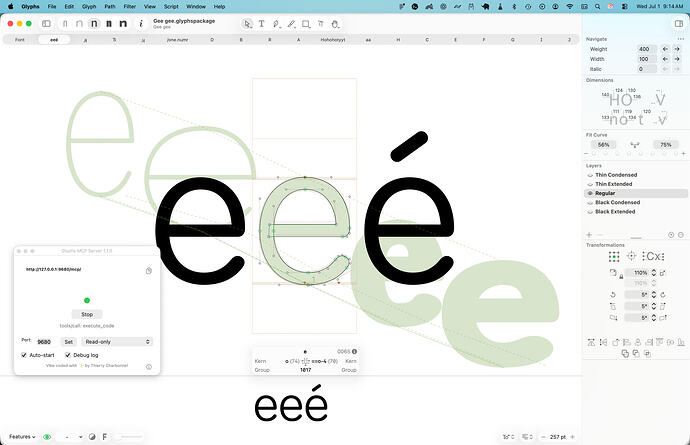Open the Font Info button
The image size is (690, 445).
[141, 24]
